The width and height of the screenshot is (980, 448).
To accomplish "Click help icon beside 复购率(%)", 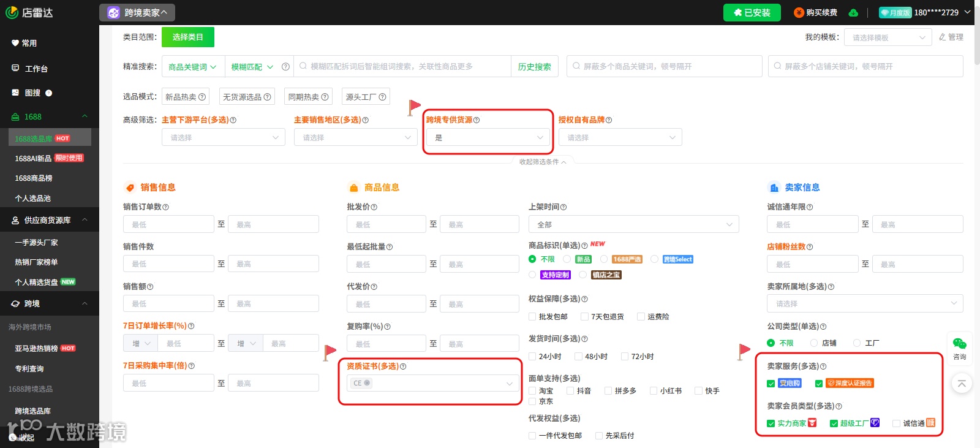I will pyautogui.click(x=387, y=327).
